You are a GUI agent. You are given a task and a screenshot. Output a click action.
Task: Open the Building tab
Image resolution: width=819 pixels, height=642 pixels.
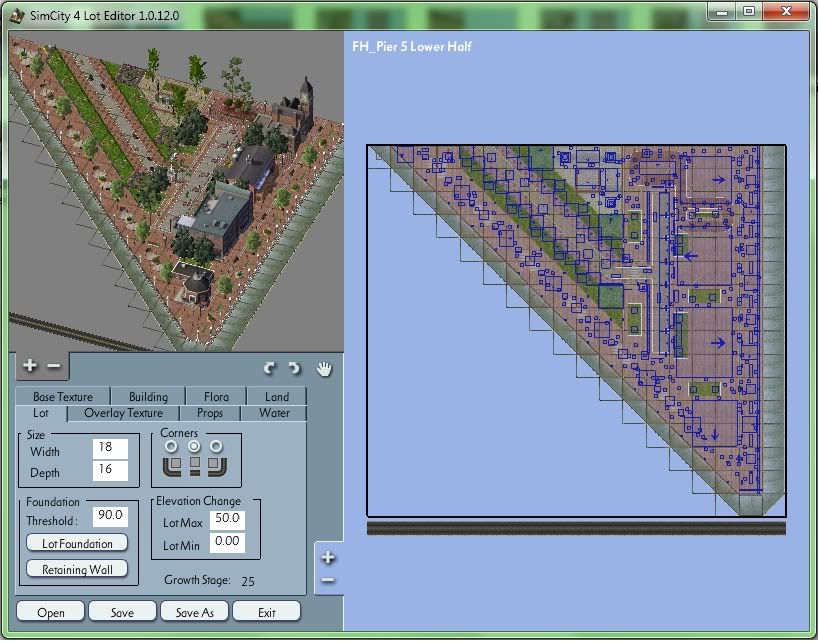point(148,396)
